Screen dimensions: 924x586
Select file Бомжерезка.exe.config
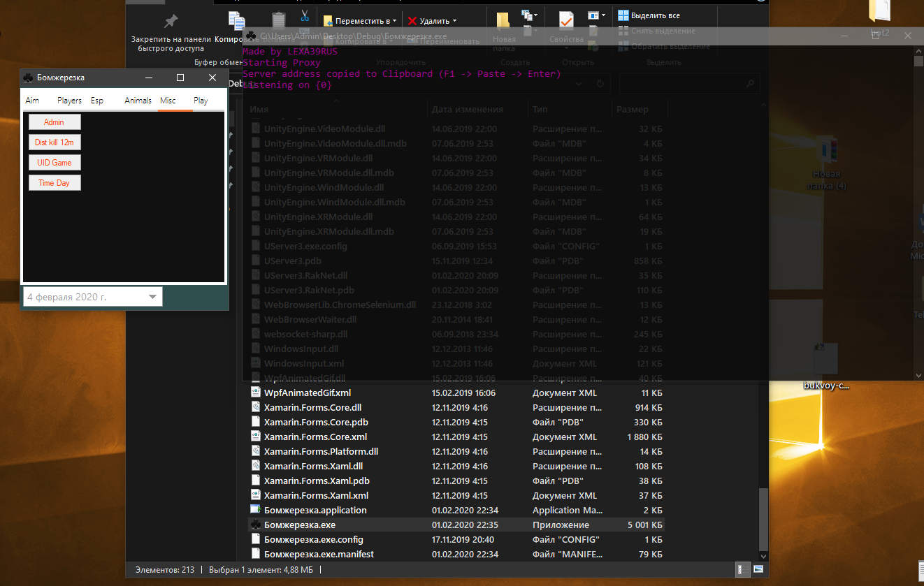click(x=314, y=539)
